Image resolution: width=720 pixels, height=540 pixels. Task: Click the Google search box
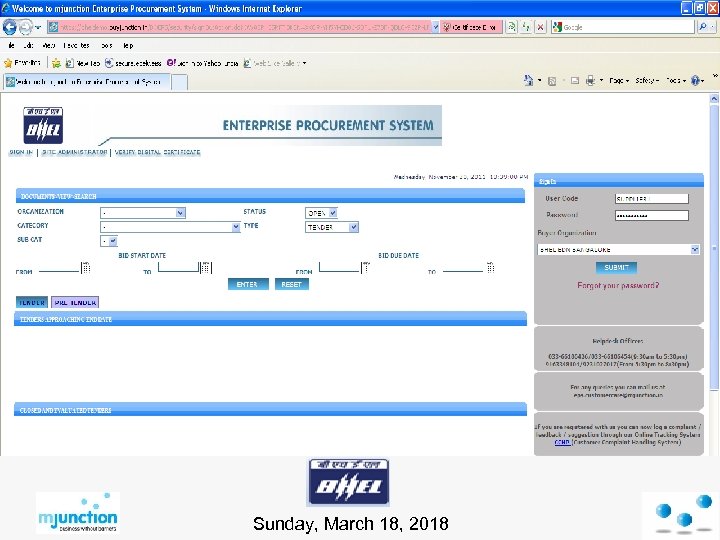[x=623, y=27]
